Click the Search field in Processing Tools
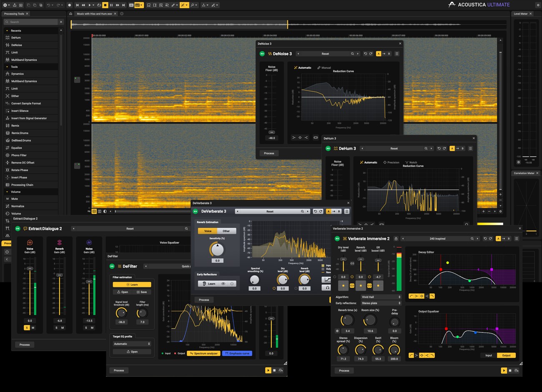Viewport: 542px width, 392px height. [x=31, y=22]
